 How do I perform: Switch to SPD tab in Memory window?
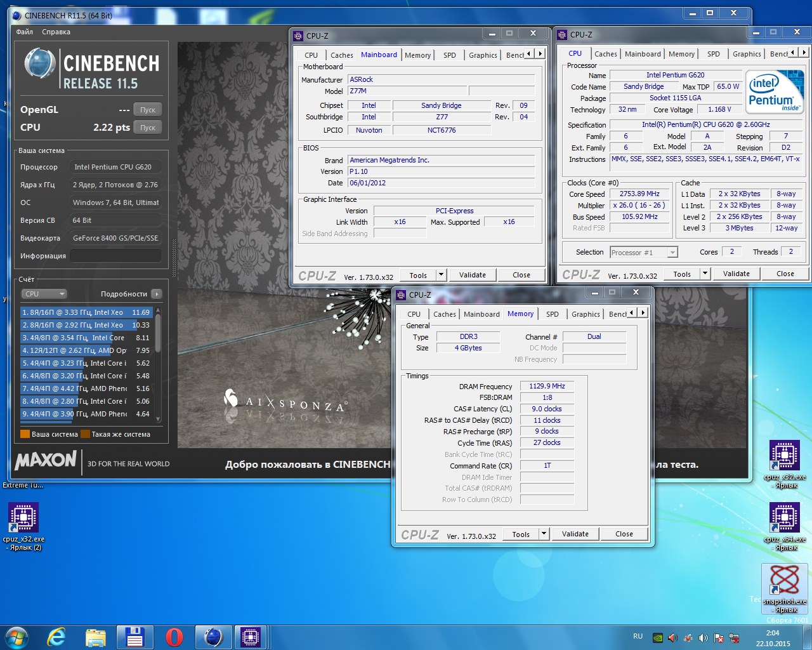pos(553,314)
